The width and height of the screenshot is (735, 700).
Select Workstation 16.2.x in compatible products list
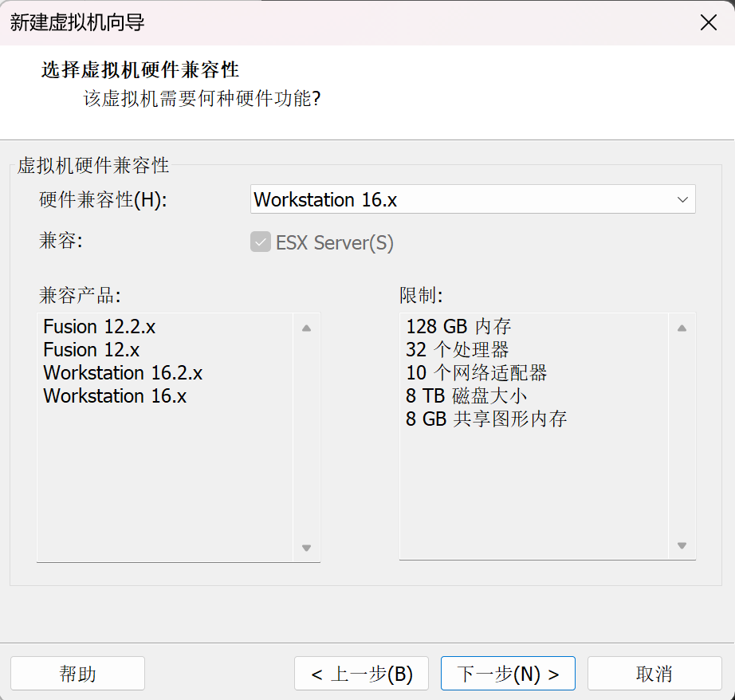click(123, 373)
